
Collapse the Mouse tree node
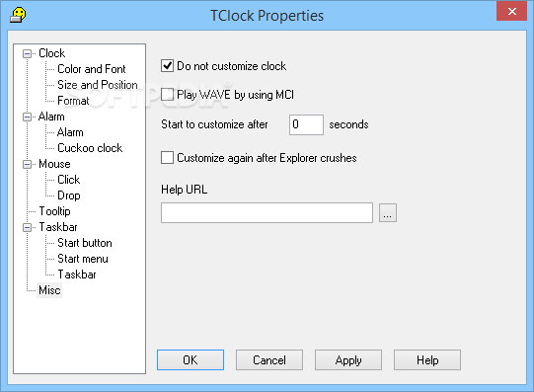27,164
